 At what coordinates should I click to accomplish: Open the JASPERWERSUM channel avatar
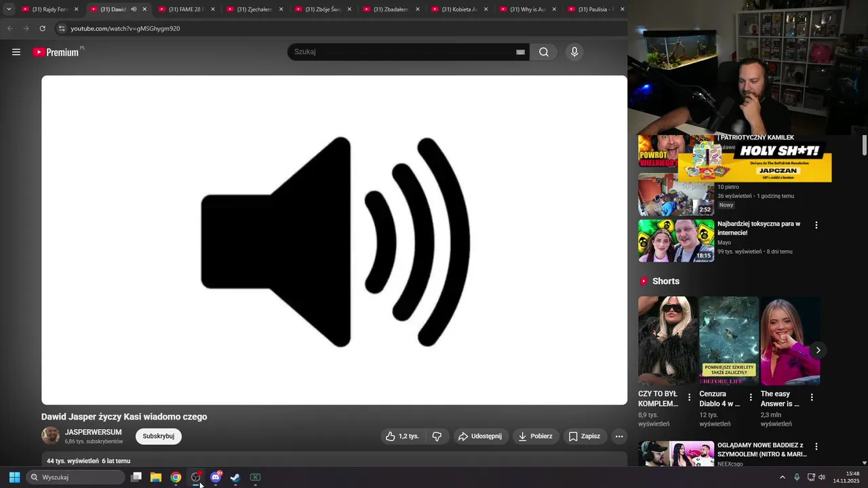click(50, 436)
